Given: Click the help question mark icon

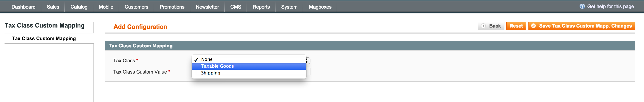Looking at the screenshot, I should pos(582,7).
